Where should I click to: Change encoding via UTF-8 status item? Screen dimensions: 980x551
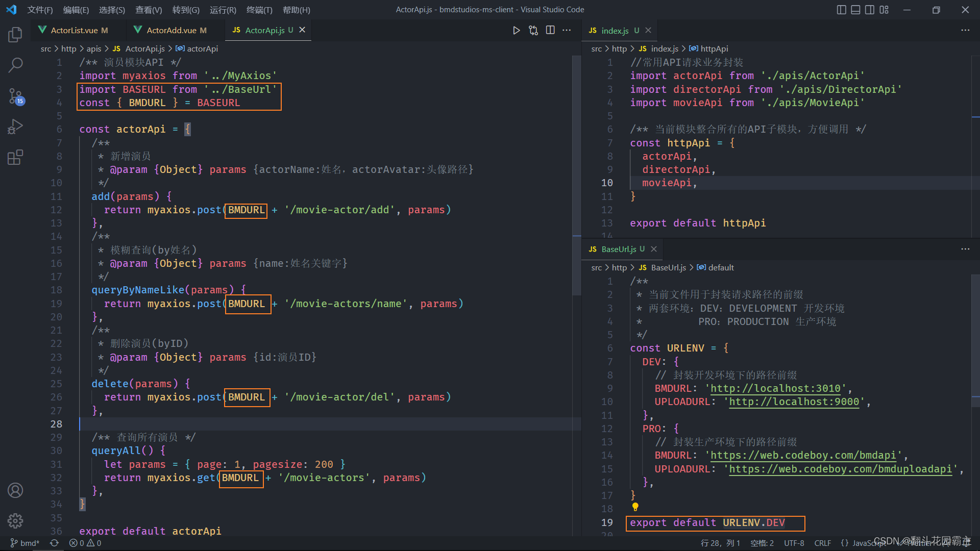point(794,543)
